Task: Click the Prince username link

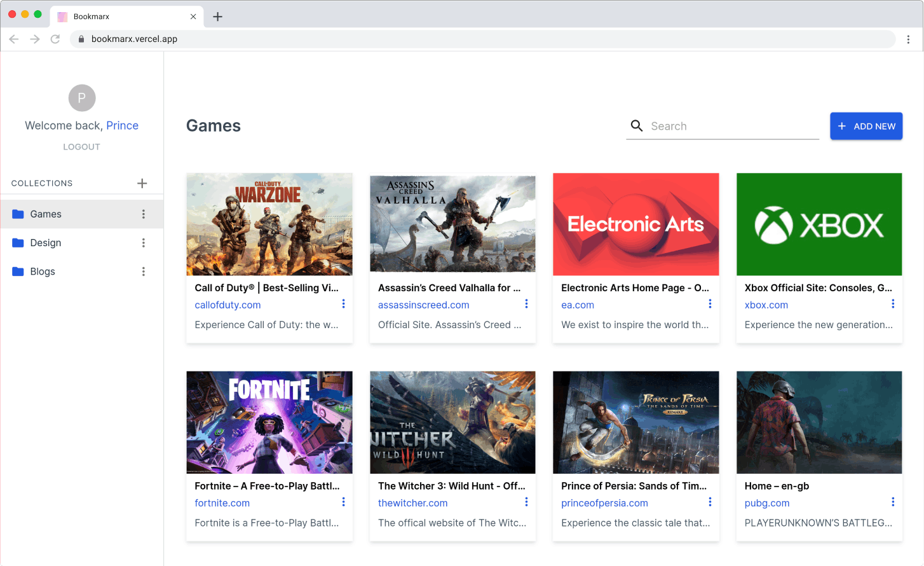Action: (123, 125)
